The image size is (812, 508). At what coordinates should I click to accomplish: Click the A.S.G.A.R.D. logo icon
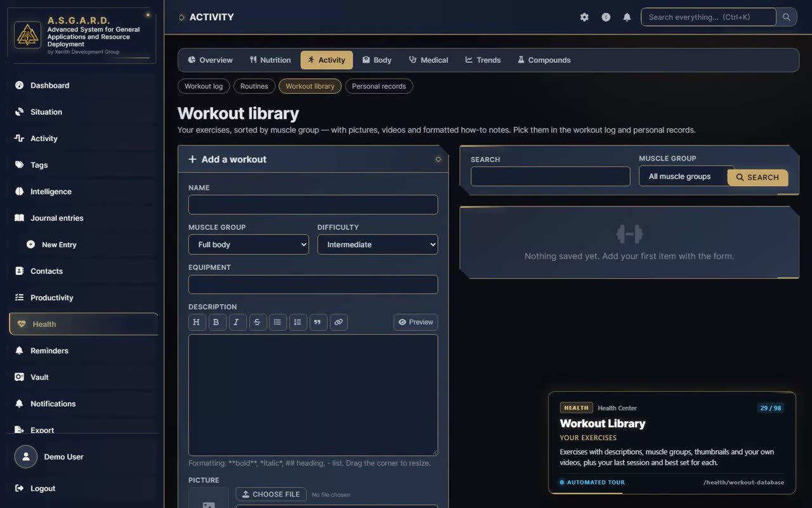[x=27, y=34]
